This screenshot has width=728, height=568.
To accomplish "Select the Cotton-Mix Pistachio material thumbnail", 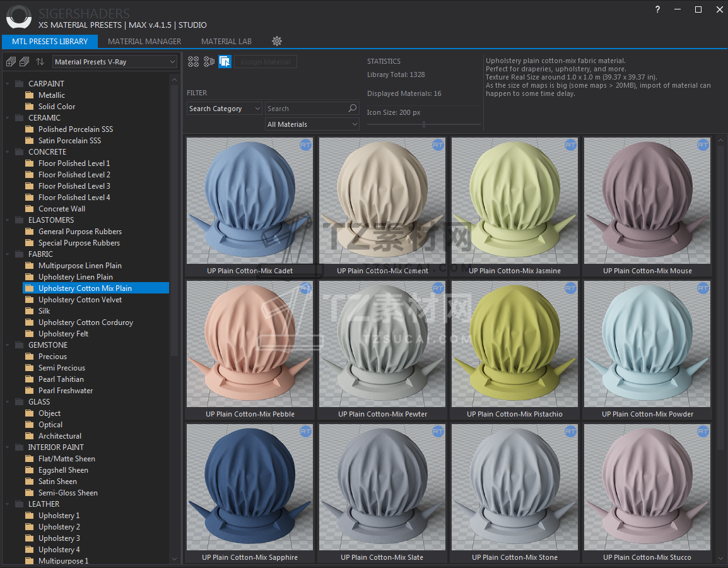I will [514, 344].
